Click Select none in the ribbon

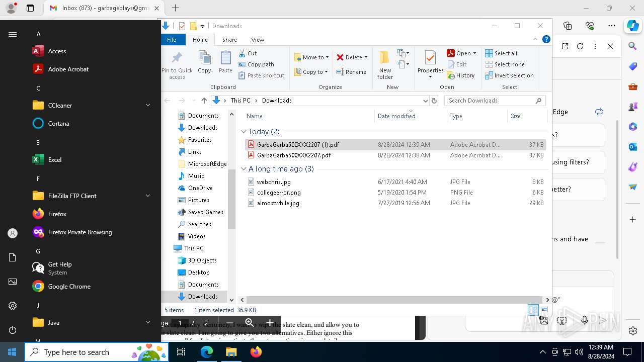pos(505,64)
